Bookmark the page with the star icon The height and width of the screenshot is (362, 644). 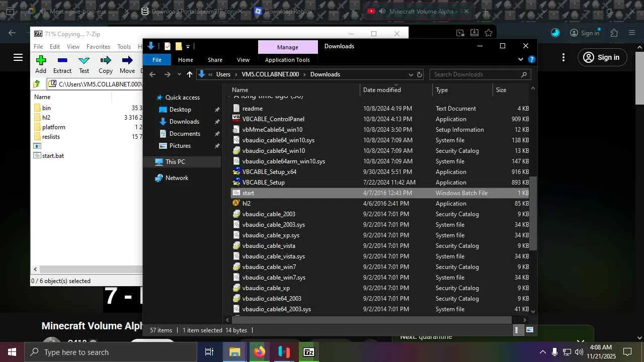[489, 33]
